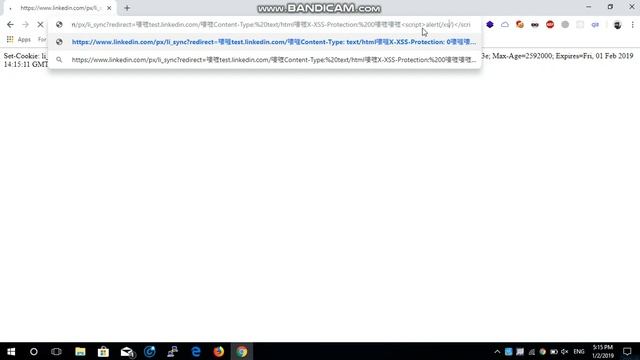Open the Chrome profile avatar
Image resolution: width=640 pixels, height=360 pixels.
point(617,25)
